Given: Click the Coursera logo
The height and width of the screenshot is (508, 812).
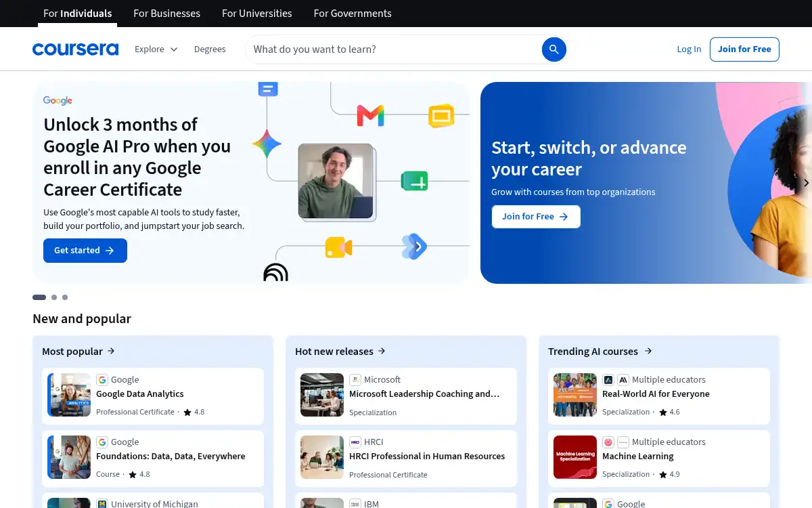Looking at the screenshot, I should (75, 49).
